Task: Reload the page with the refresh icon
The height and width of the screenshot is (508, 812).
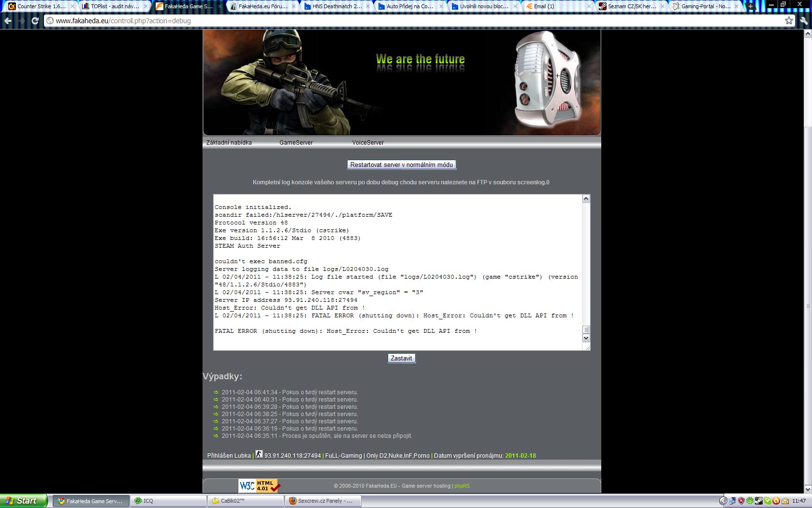Action: pyautogui.click(x=35, y=21)
